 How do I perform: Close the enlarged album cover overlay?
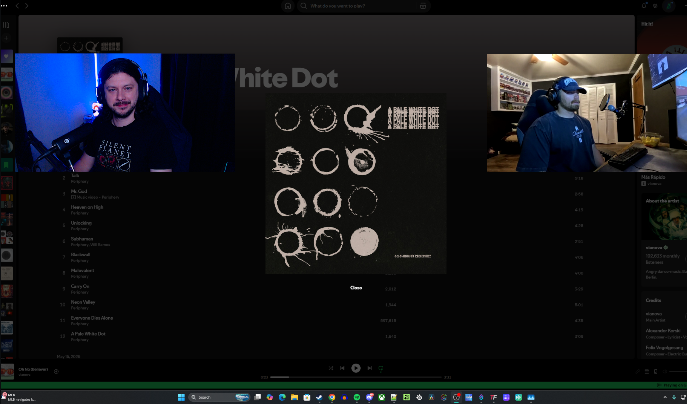click(x=356, y=288)
